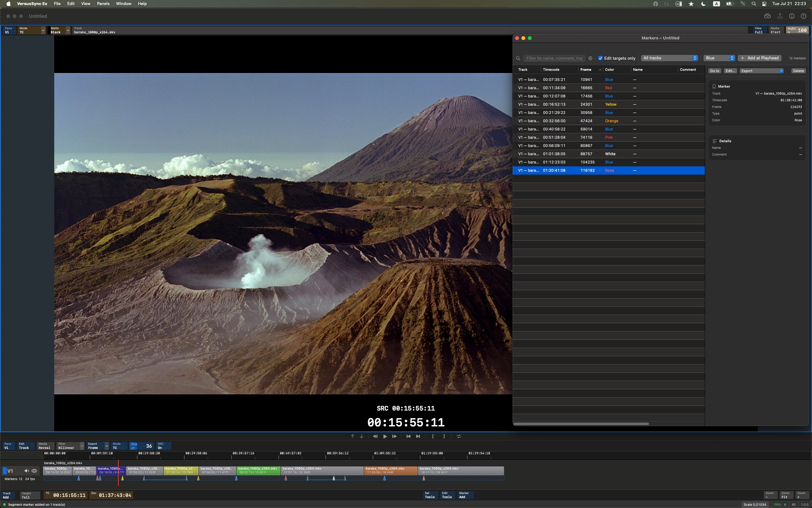
Task: Open the Edit menu
Action: 71,4
